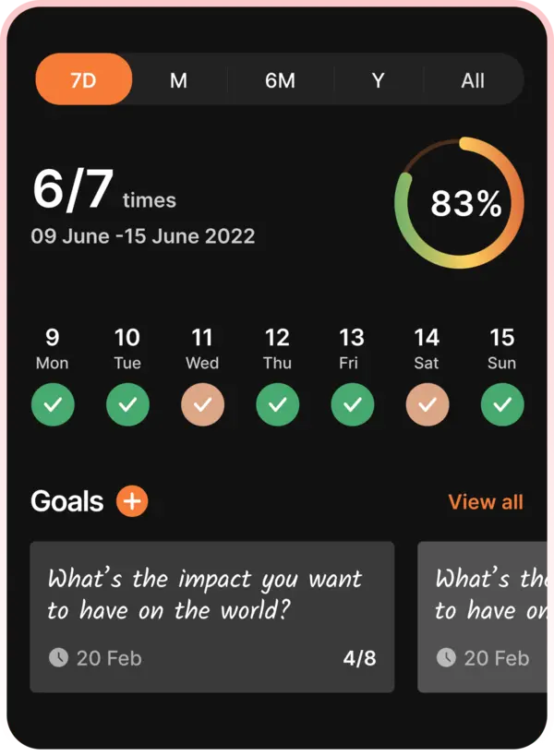Open the View all goals link
The width and height of the screenshot is (554, 756).
(x=486, y=502)
